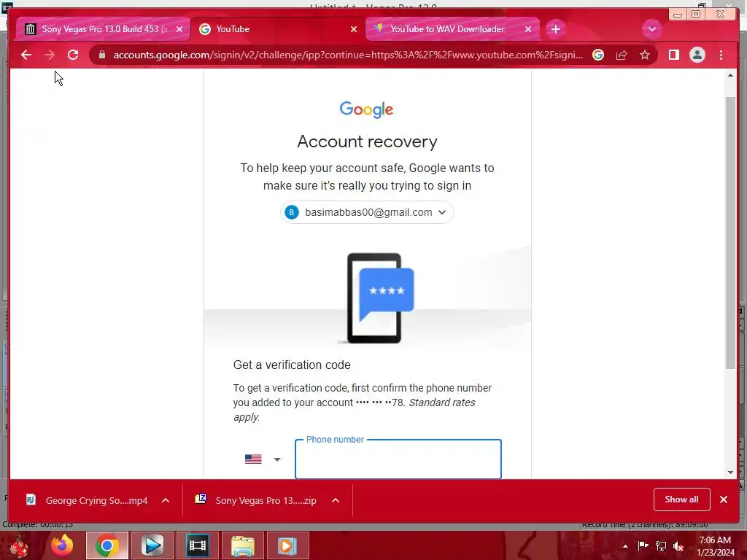Click Show all downloads button
The width and height of the screenshot is (747, 560).
(682, 499)
